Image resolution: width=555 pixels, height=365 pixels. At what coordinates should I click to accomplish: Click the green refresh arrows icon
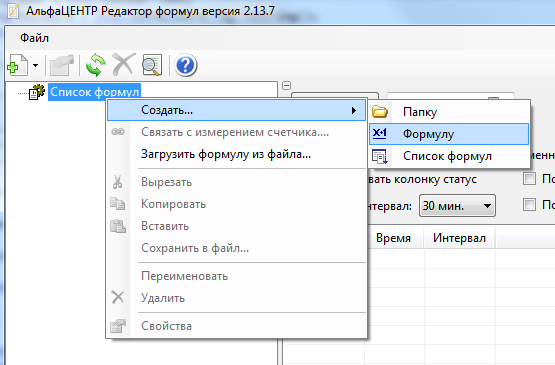tap(96, 65)
